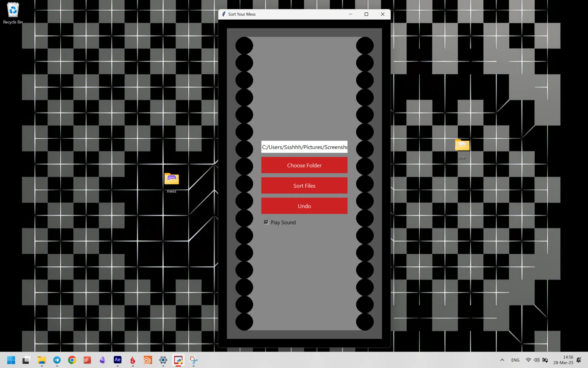This screenshot has height=368, width=588.
Task: Switch to After Effects in the taskbar
Action: [118, 360]
